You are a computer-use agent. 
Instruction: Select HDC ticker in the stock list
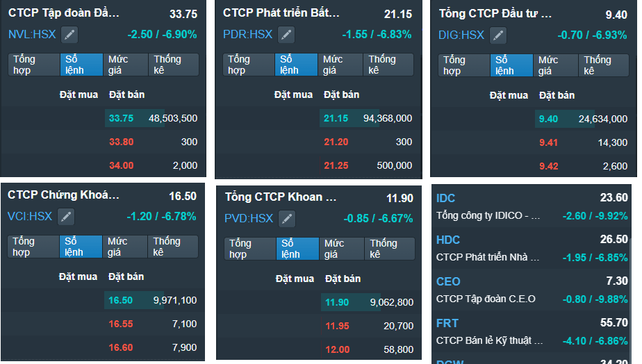click(448, 240)
